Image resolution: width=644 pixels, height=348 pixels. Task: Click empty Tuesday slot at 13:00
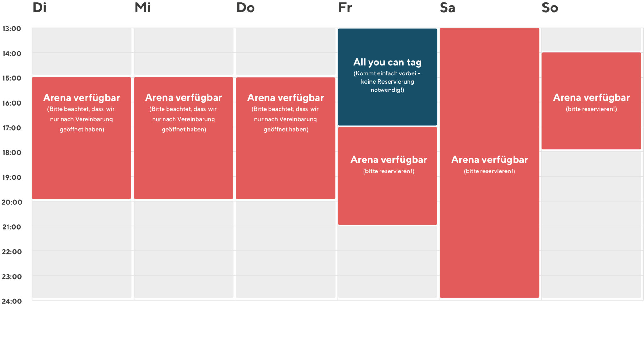tap(82, 40)
